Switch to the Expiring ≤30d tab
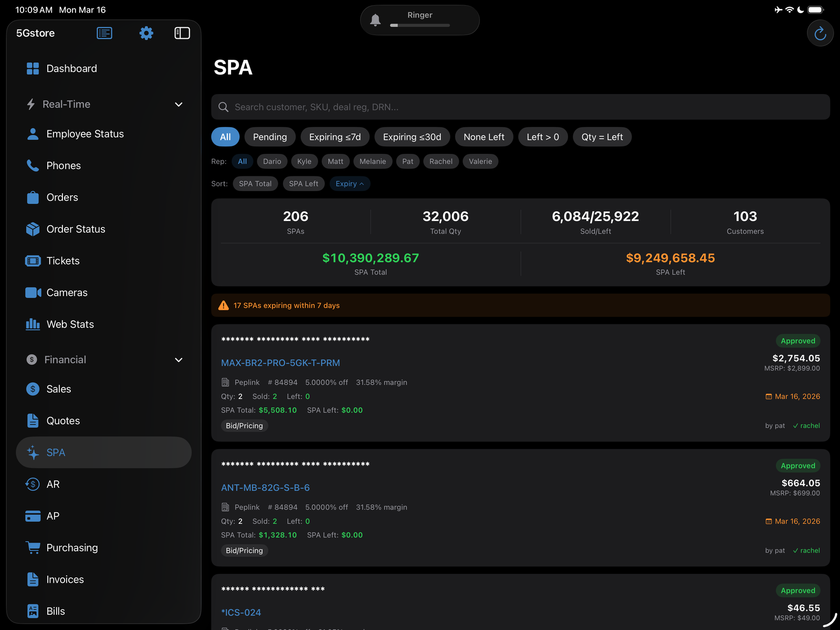This screenshot has height=630, width=840. [x=412, y=136]
